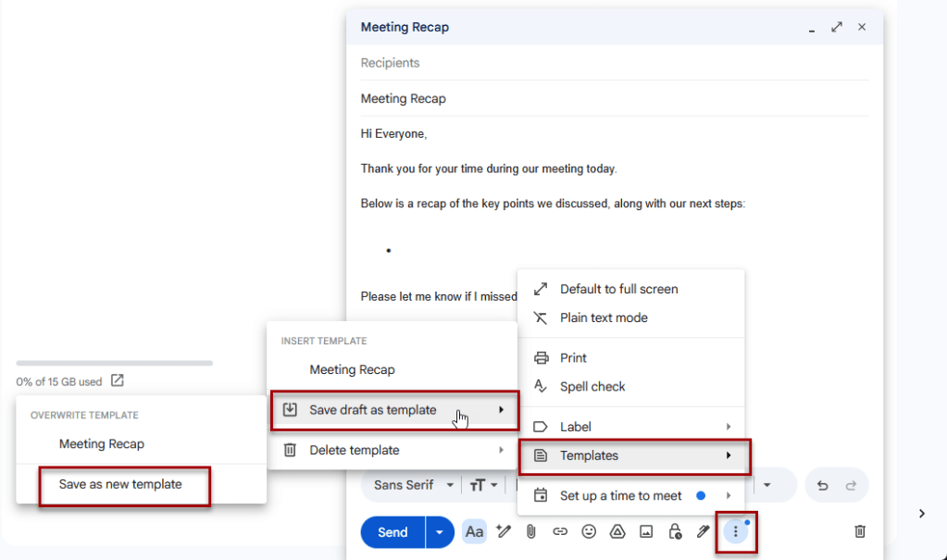Click the Help me write pencil icon
This screenshot has width=947, height=560.
tap(503, 531)
